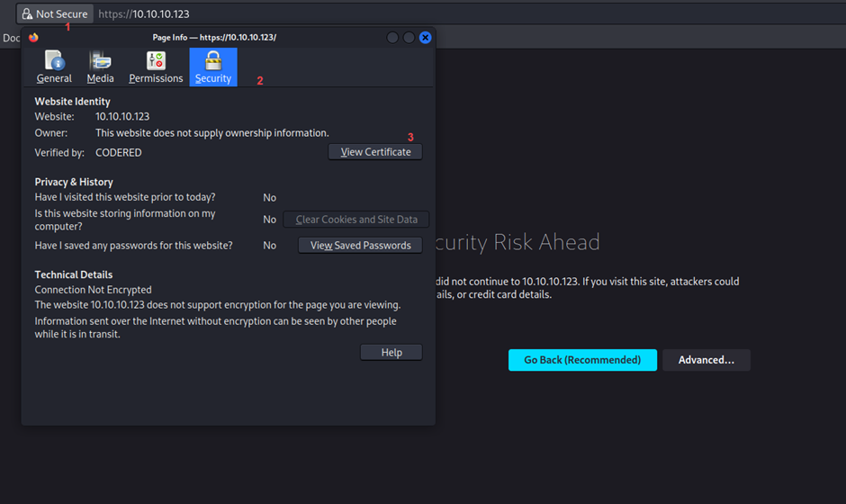The width and height of the screenshot is (846, 504).
Task: Click the CODERED verified-by value
Action: click(118, 153)
